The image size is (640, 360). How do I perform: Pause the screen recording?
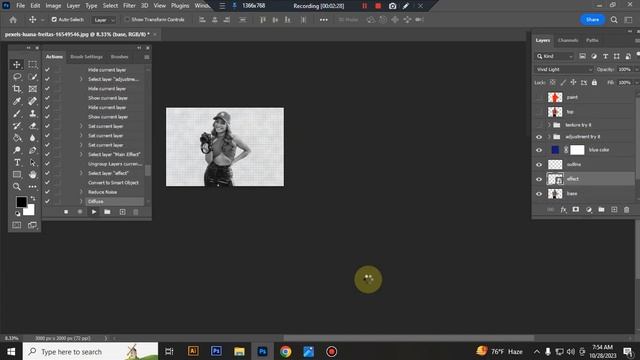point(364,6)
